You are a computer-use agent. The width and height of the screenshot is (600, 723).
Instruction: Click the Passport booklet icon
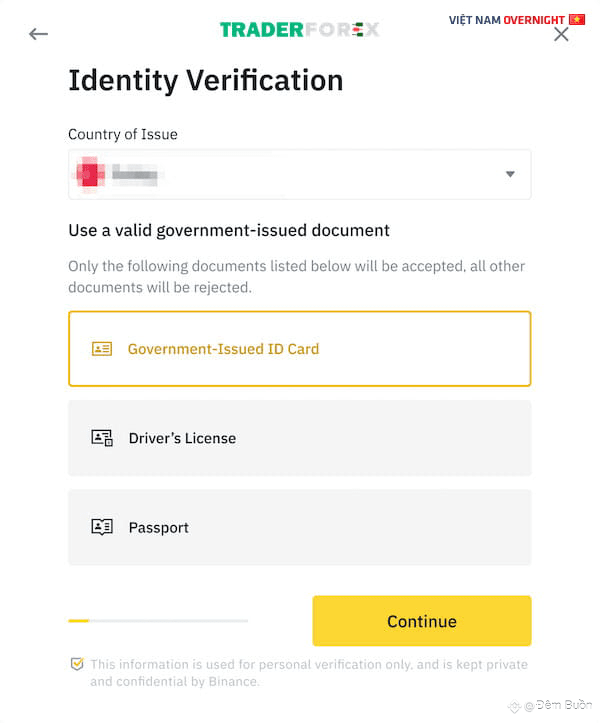[x=102, y=527]
